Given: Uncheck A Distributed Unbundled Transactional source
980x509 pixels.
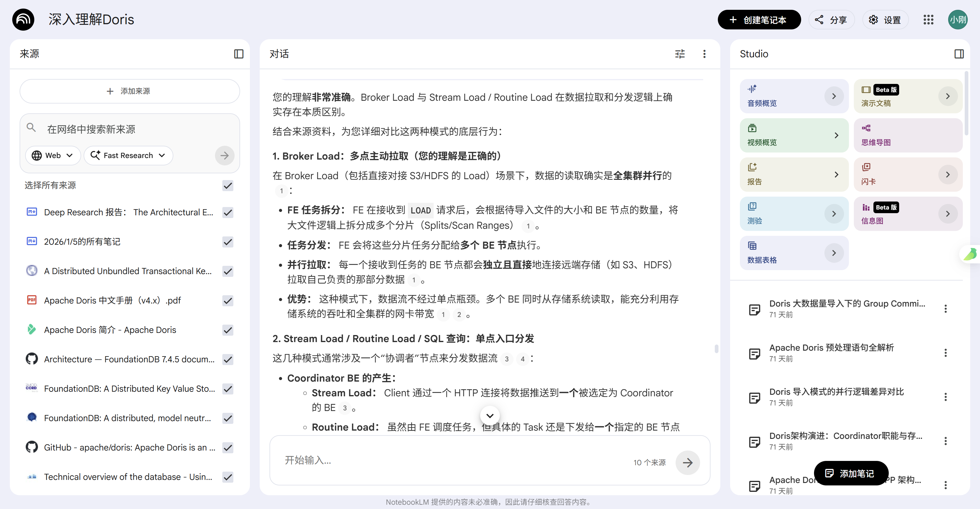Looking at the screenshot, I should click(x=228, y=271).
